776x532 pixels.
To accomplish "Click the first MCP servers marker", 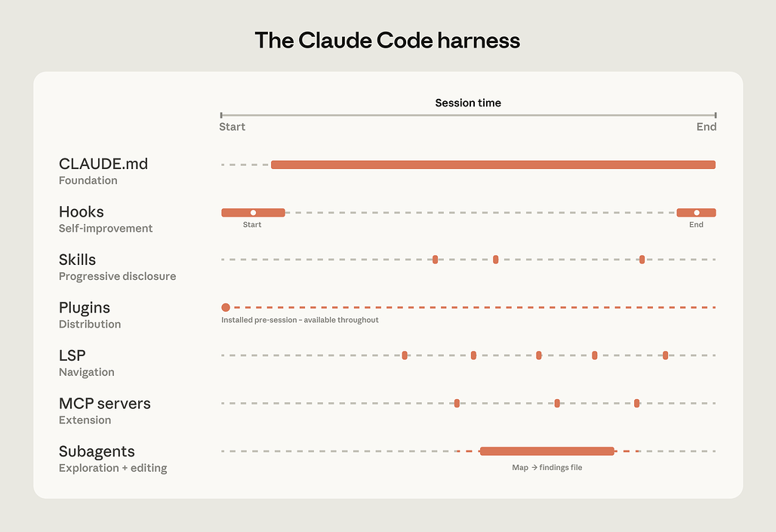I will 457,403.
